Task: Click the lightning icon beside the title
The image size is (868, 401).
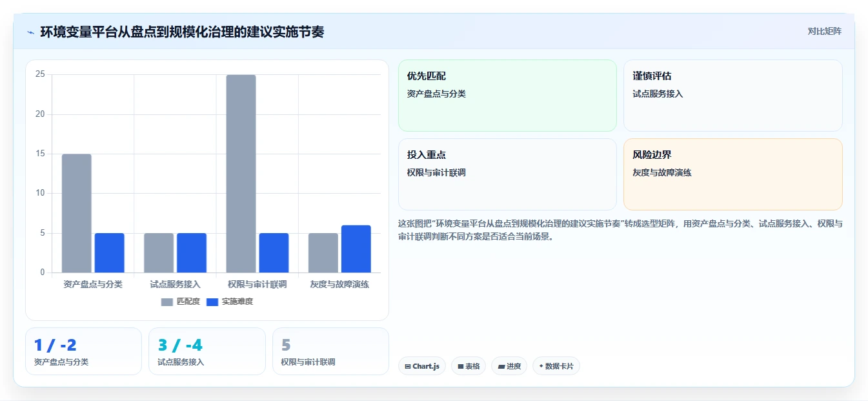Action: [x=30, y=32]
